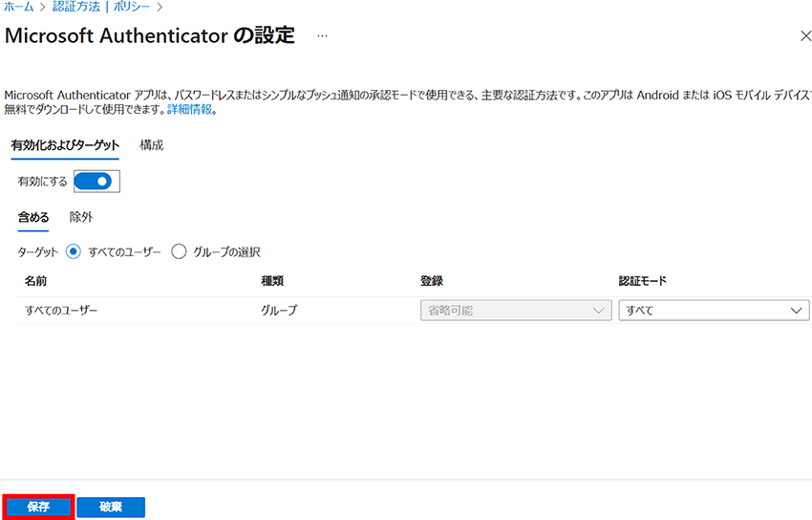Switch to the 有効化およびターゲット tab
Screen dimensions: 812x520
(x=65, y=145)
